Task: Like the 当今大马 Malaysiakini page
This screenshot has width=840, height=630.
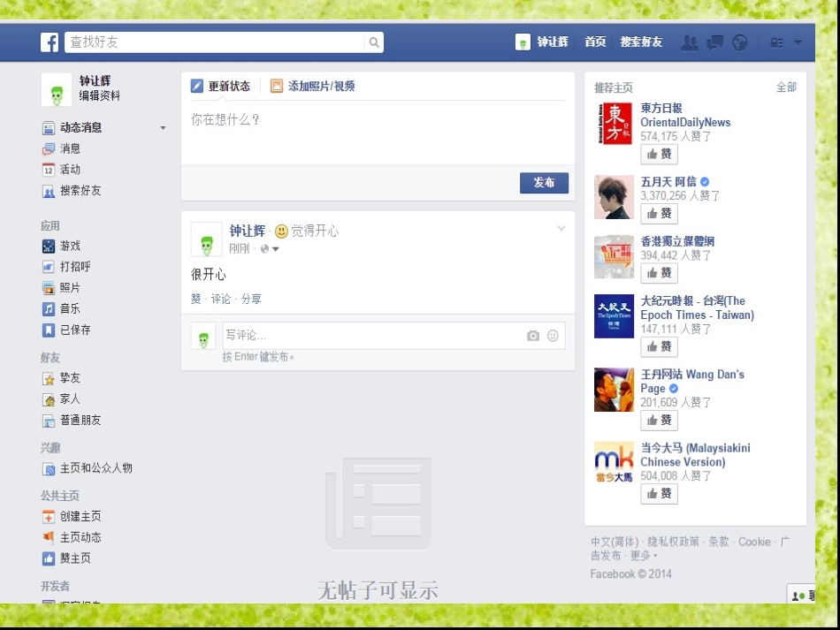Action: click(x=659, y=494)
